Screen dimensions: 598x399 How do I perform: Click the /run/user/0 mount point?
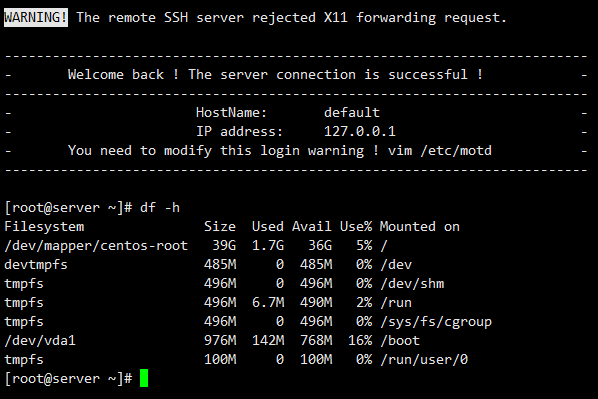tap(424, 359)
